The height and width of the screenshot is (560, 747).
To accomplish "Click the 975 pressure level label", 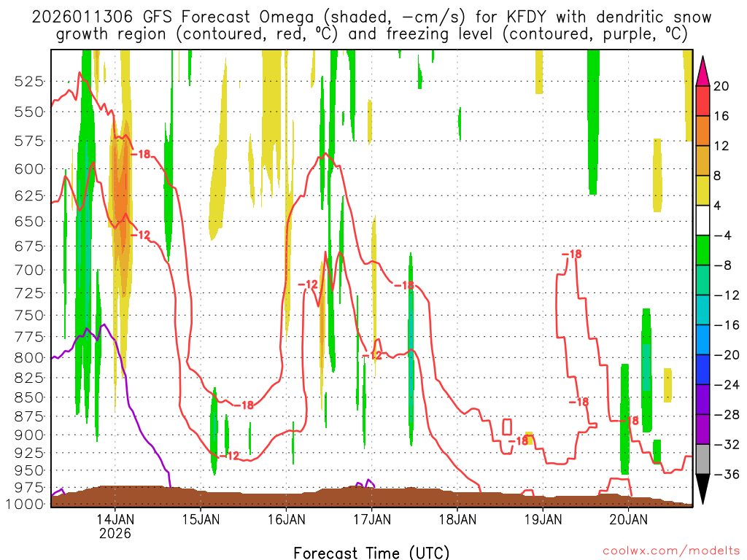I will click(29, 487).
